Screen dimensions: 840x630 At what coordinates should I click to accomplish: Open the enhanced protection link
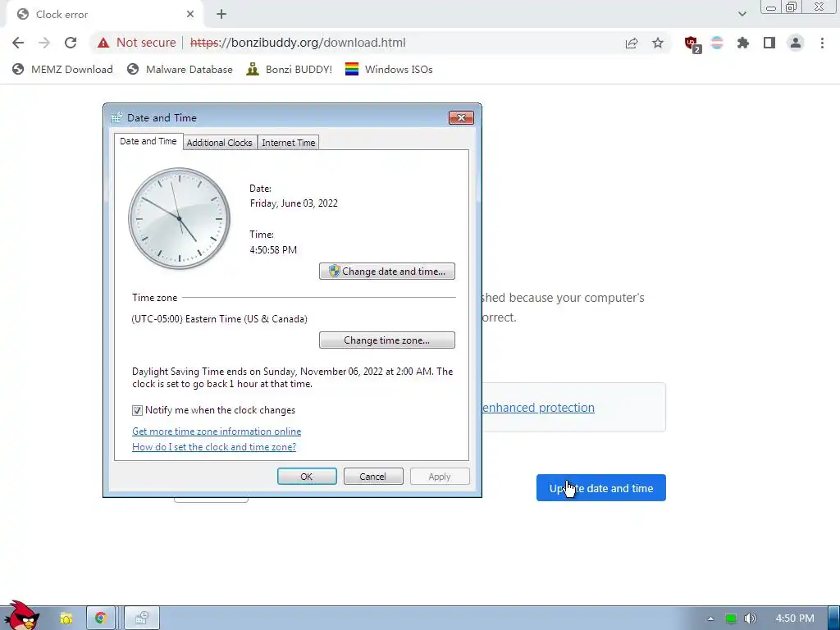[x=538, y=408]
